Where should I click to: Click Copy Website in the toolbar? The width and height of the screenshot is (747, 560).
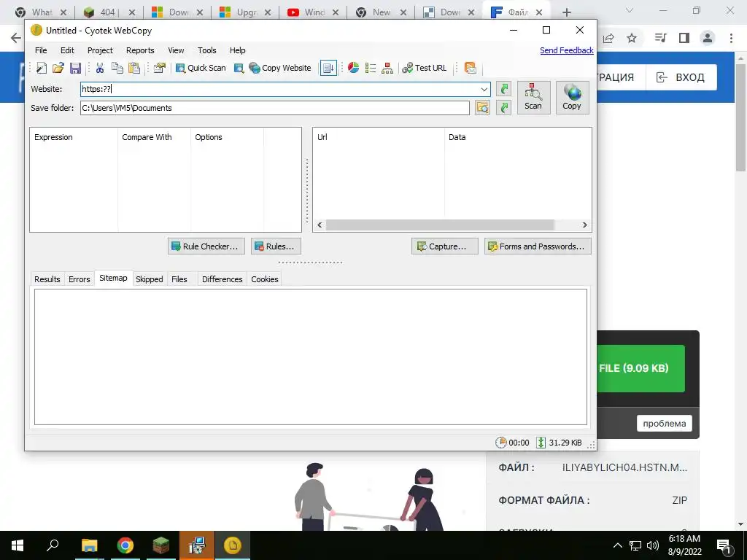(x=280, y=68)
